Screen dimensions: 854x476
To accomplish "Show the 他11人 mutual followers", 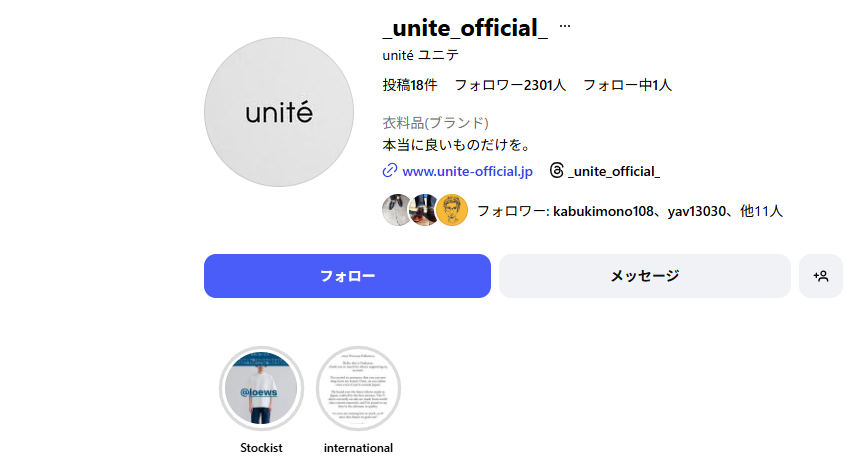I will pyautogui.click(x=761, y=211).
